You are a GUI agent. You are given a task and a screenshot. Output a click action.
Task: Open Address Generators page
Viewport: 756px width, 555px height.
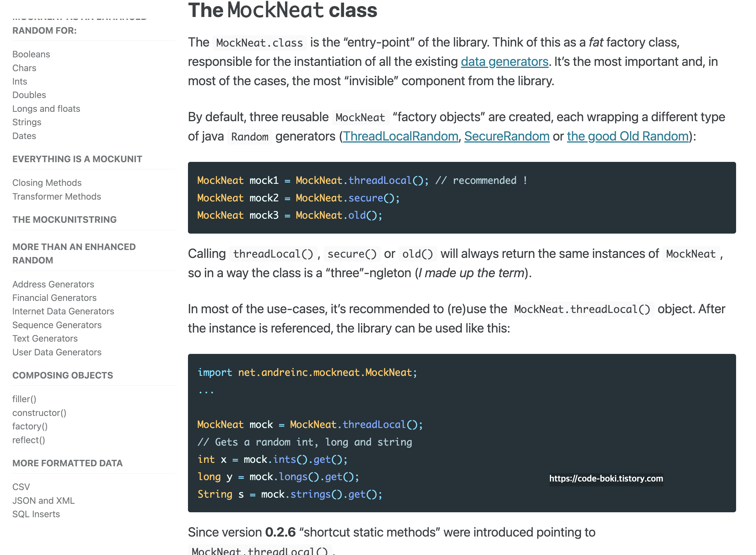53,284
